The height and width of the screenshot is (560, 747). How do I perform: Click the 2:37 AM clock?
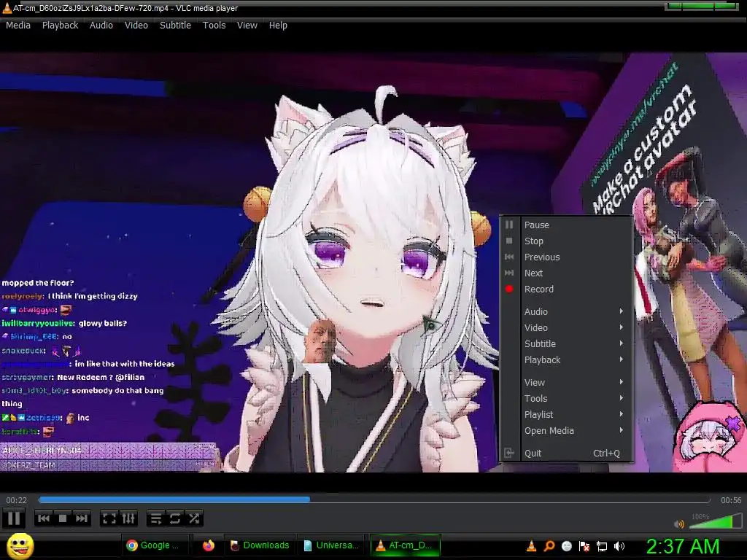[682, 546]
